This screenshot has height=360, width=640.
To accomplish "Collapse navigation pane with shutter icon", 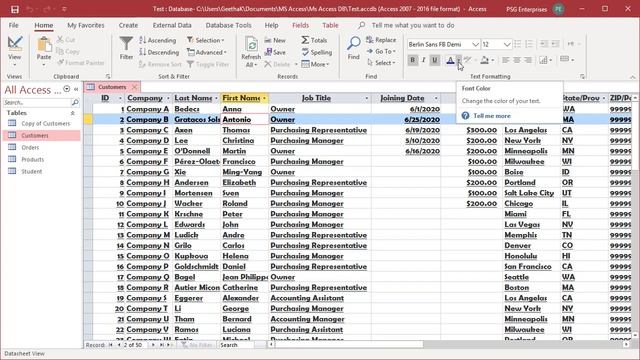I will pyautogui.click(x=76, y=89).
